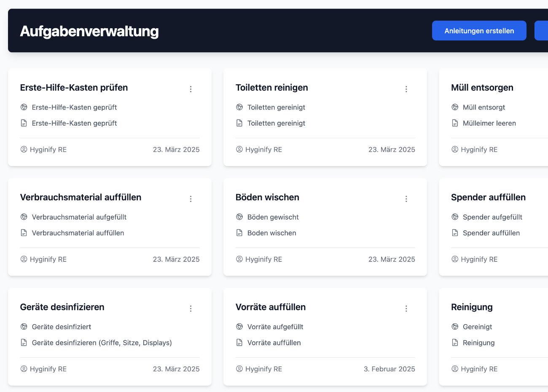The image size is (548, 392).
Task: Click user icon in Verbrauchsmaterial auffüllen card
Action: tap(24, 259)
